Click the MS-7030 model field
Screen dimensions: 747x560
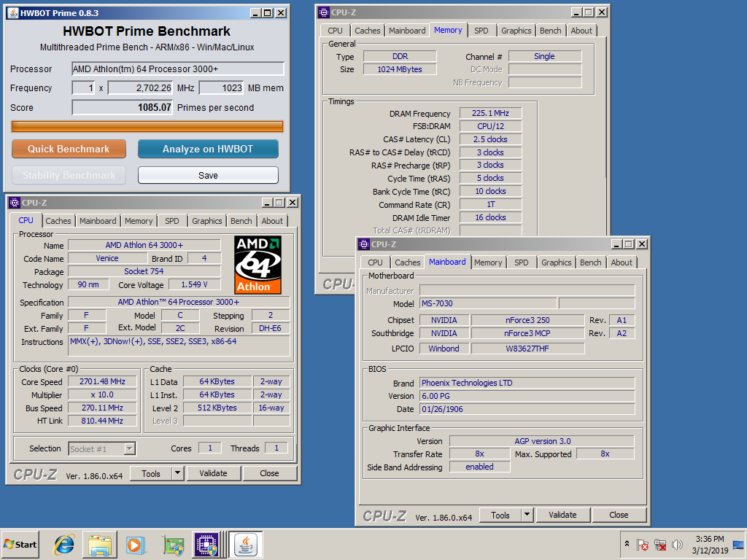(488, 303)
